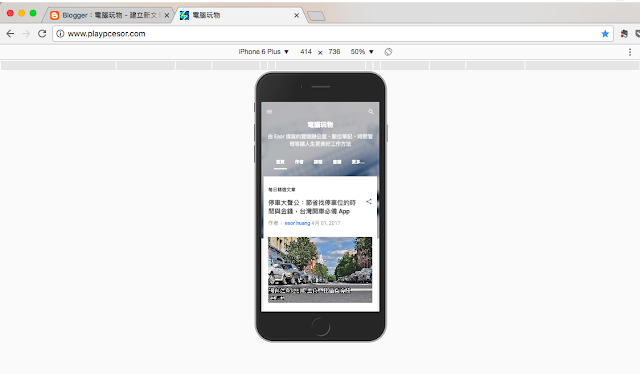Image resolution: width=640 pixels, height=374 pixels.
Task: Select the fourth navigation tab before 更多
Action: pyautogui.click(x=337, y=162)
